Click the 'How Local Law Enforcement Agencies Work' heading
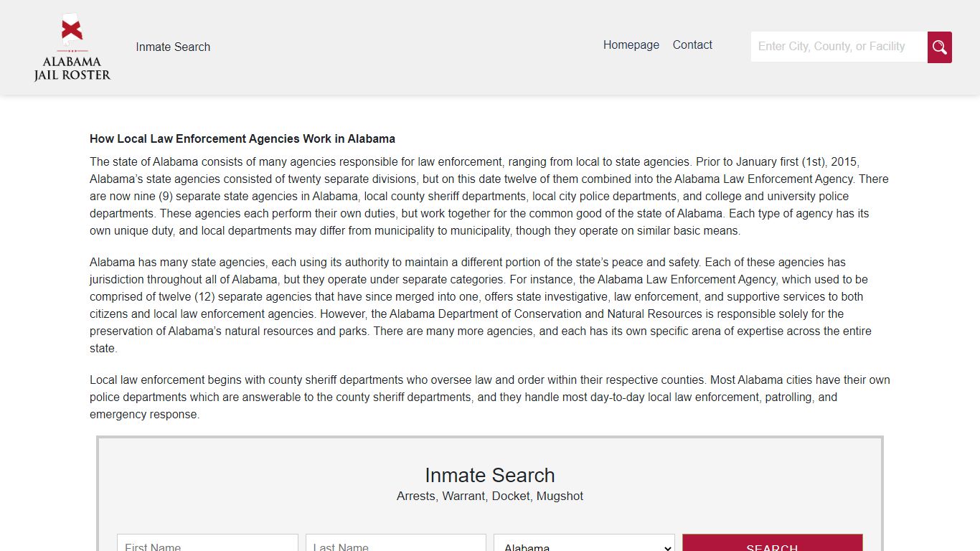980x551 pixels. [242, 138]
